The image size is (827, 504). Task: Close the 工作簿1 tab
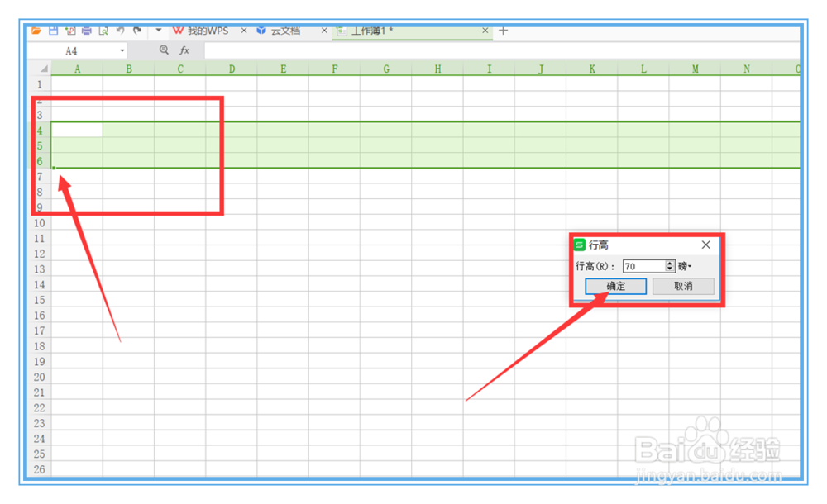tap(485, 31)
